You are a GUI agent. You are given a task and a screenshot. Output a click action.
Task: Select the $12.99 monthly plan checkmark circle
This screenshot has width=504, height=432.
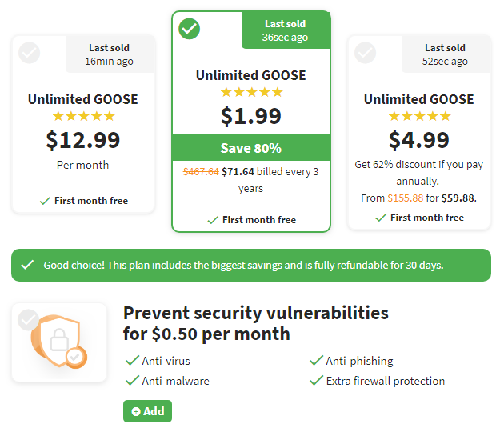[30, 53]
